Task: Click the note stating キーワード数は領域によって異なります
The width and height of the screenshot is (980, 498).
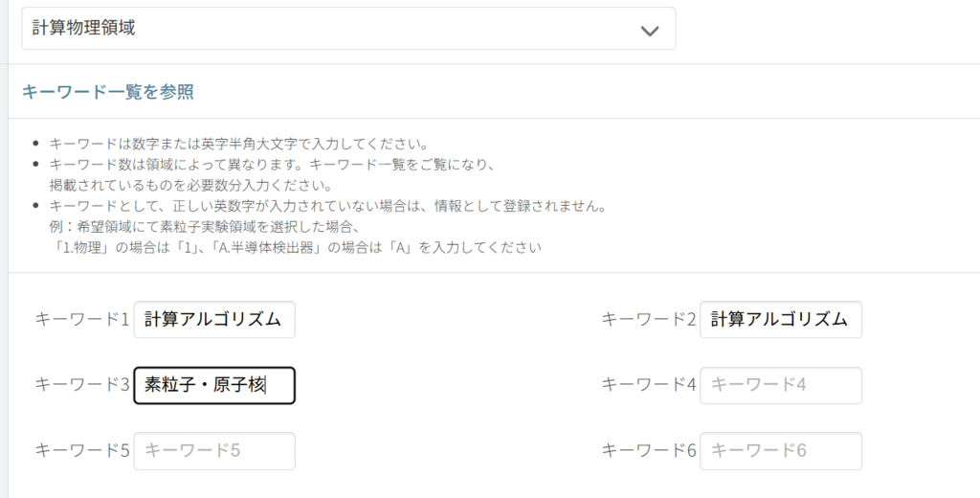Action: point(272,165)
